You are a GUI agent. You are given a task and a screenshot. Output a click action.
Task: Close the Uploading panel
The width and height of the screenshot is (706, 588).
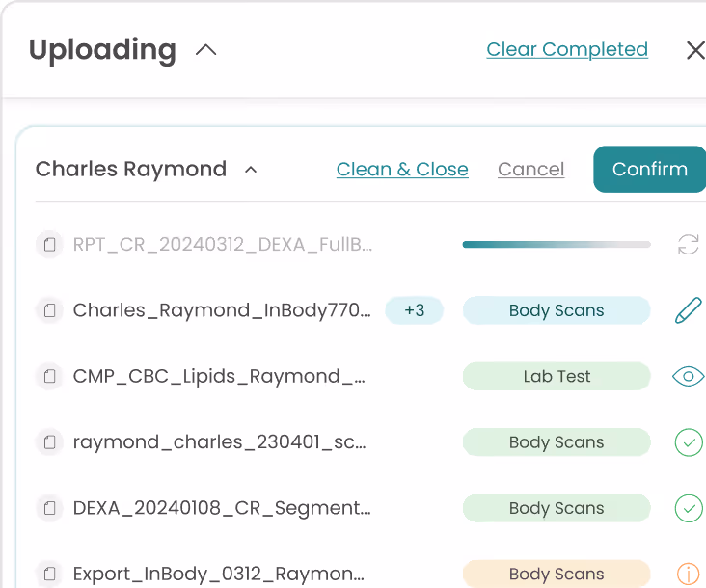(695, 50)
